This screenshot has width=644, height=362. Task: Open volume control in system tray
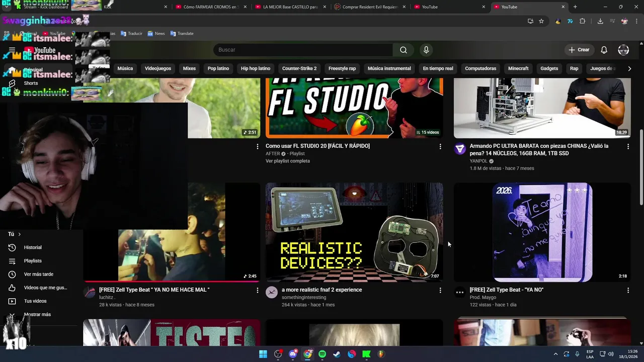[610, 354]
